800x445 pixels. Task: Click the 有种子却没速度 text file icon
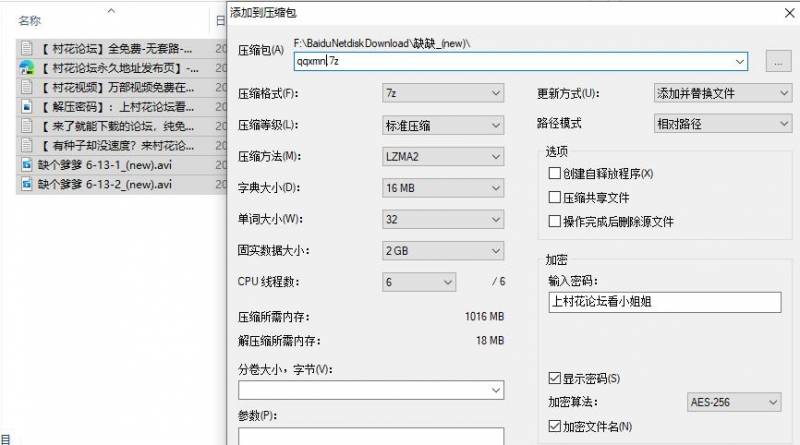click(28, 145)
